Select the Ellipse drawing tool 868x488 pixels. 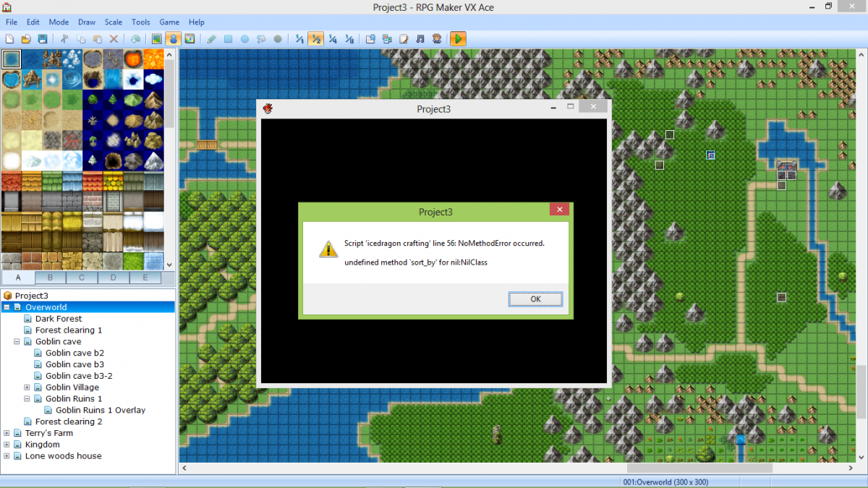[244, 39]
